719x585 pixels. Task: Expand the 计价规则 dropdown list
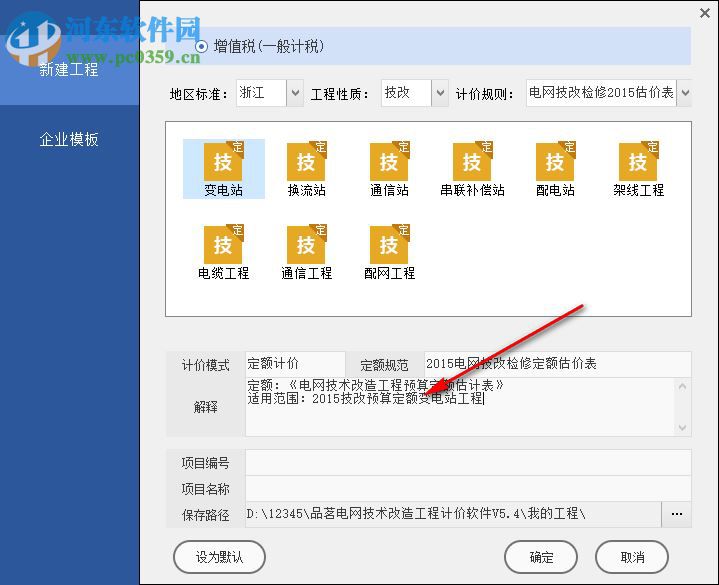point(685,93)
